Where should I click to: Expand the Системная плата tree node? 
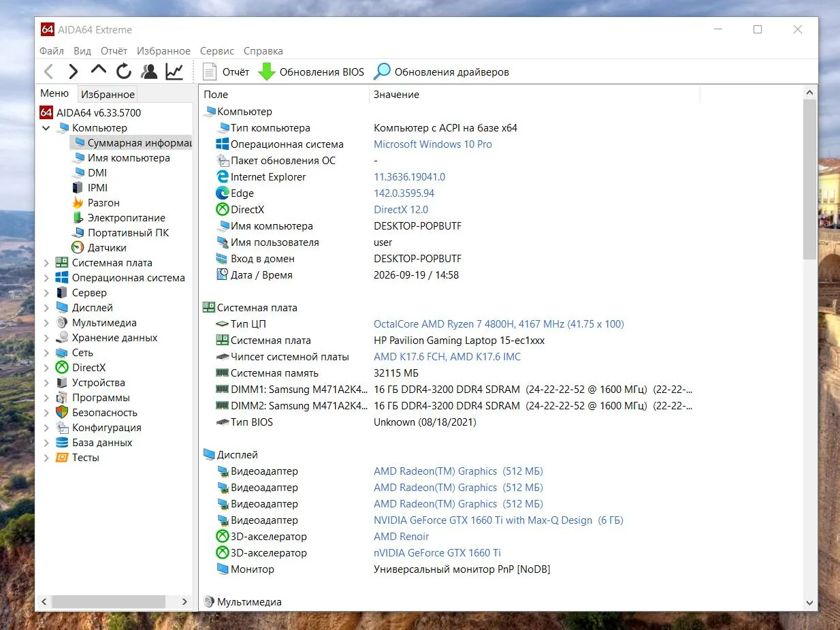click(x=46, y=263)
